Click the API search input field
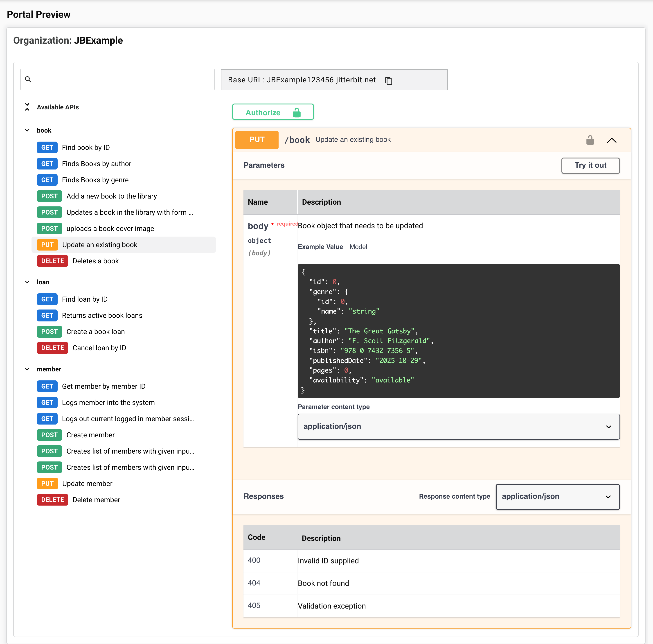653x644 pixels. (x=122, y=79)
